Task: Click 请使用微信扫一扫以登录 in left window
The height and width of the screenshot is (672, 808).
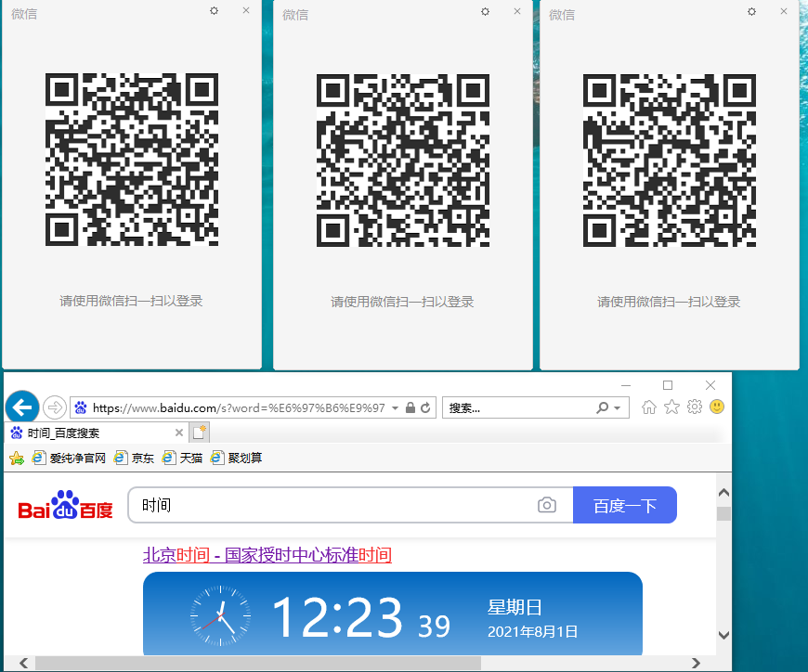Action: pos(131,301)
